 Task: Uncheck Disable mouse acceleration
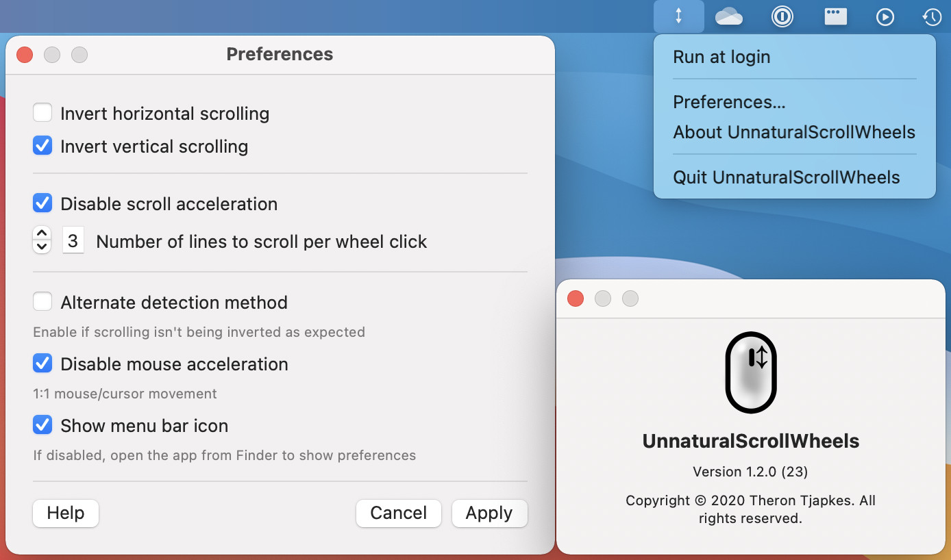coord(42,364)
